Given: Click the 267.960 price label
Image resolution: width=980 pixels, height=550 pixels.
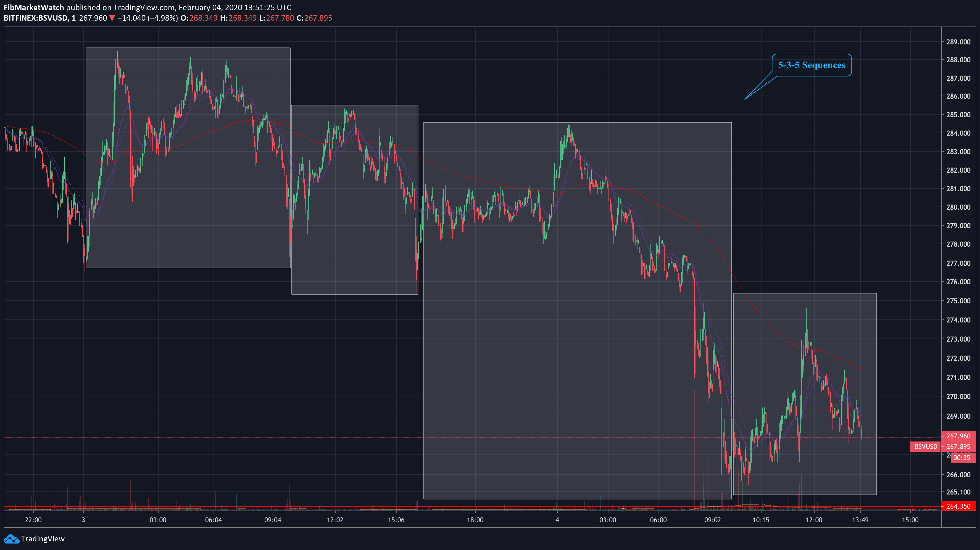Looking at the screenshot, I should point(958,436).
